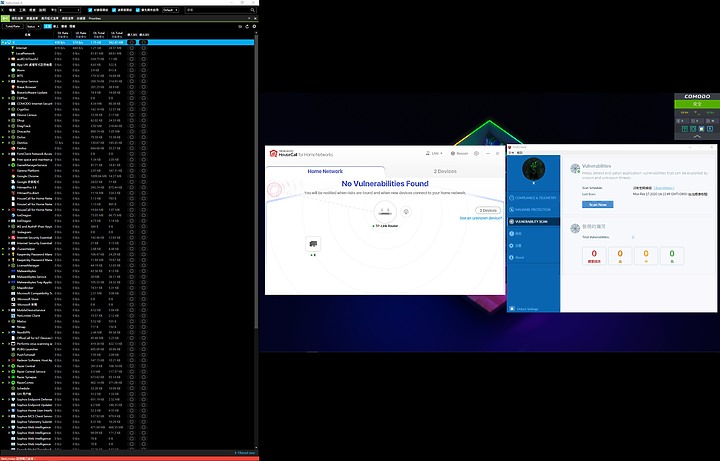This screenshot has width=720, height=461.
Task: Expand the COMODO Internet Security row
Action: tap(9, 104)
